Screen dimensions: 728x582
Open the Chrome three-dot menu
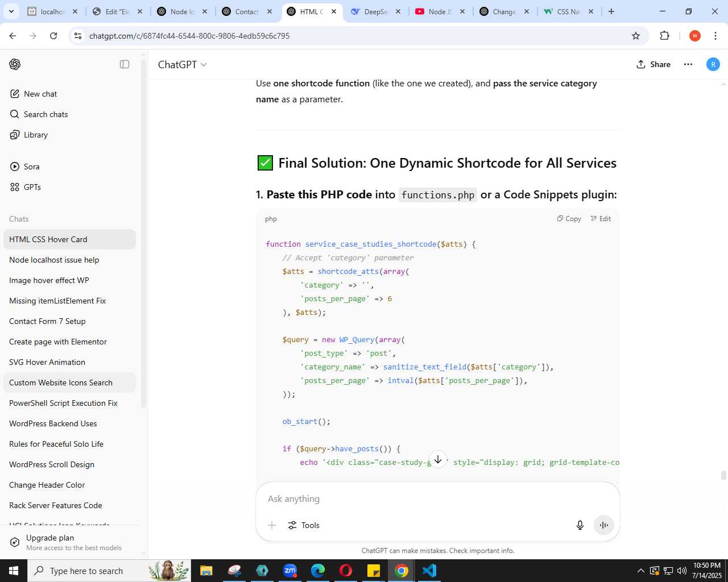715,36
